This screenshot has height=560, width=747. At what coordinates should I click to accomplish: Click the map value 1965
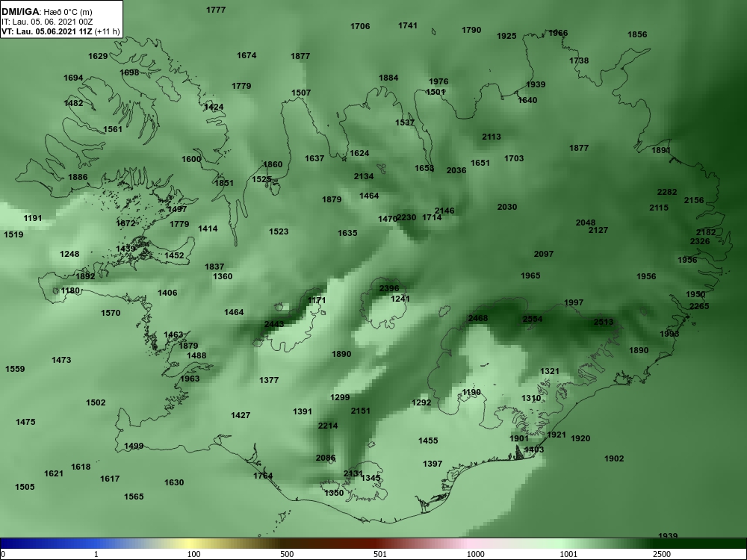click(x=530, y=276)
